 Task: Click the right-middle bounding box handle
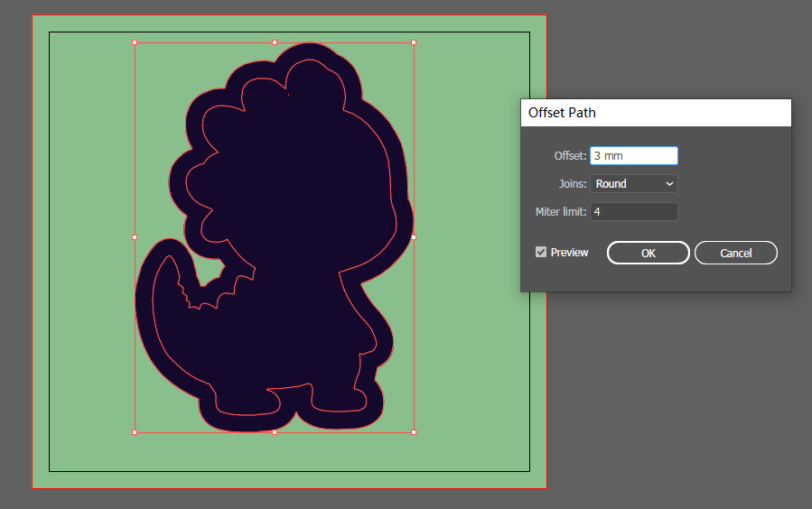[x=414, y=237]
